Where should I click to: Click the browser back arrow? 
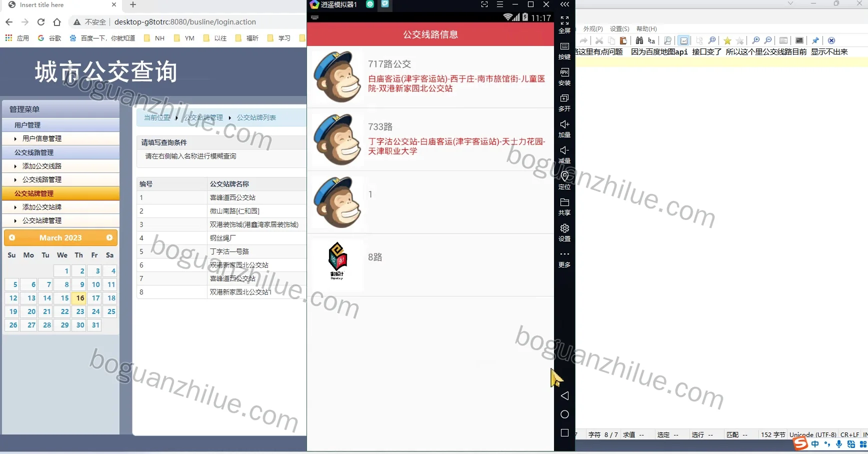tap(9, 22)
